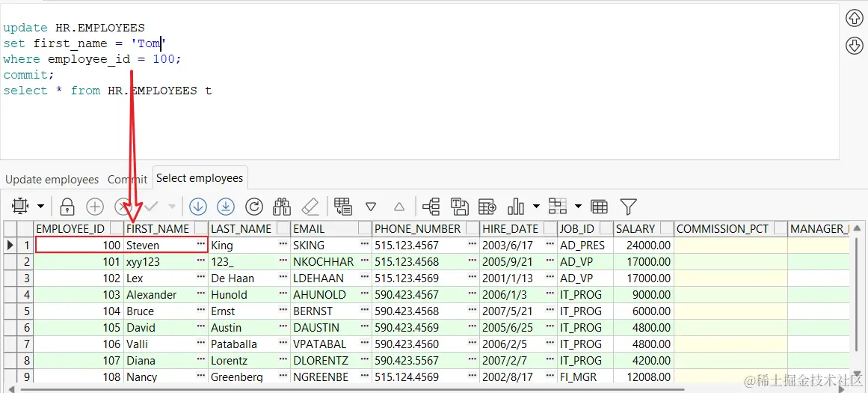Viewport: 868px width, 393px height.
Task: Toggle the small box in JOB_ID header
Action: pos(607,228)
